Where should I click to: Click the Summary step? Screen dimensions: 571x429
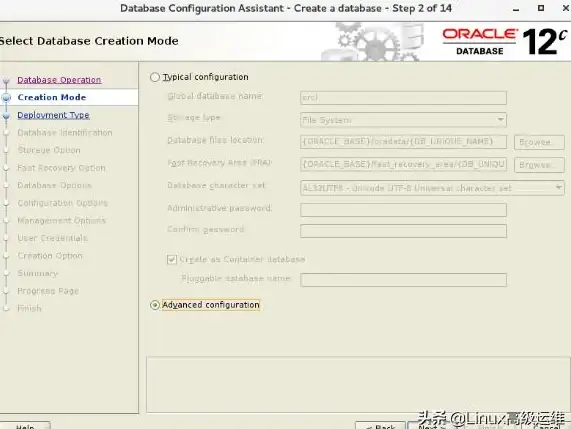tap(38, 273)
